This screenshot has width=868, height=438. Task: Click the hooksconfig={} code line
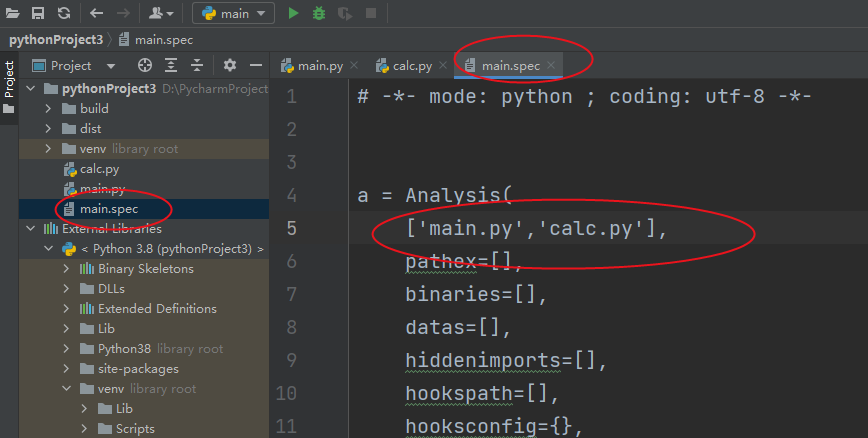(494, 426)
